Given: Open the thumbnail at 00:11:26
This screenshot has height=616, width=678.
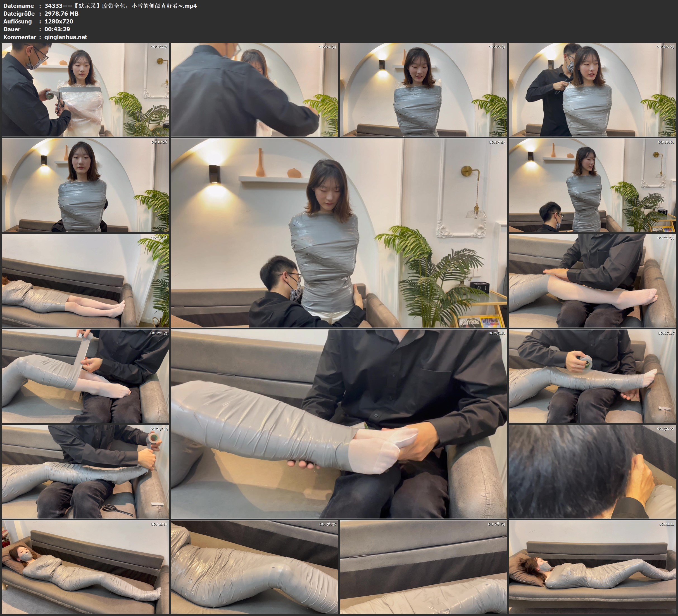Looking at the screenshot, I should click(x=85, y=185).
